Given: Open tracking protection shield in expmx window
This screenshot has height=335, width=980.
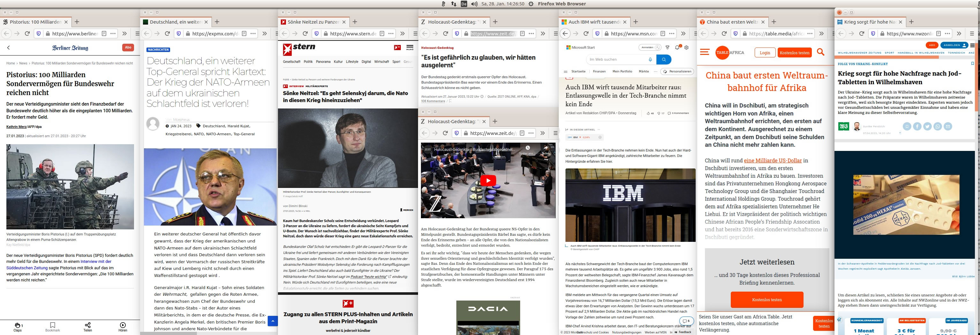Looking at the screenshot, I should coord(178,33).
